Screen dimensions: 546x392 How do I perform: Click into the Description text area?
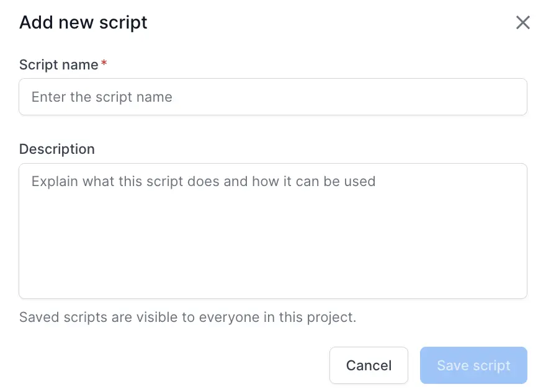pos(272,231)
